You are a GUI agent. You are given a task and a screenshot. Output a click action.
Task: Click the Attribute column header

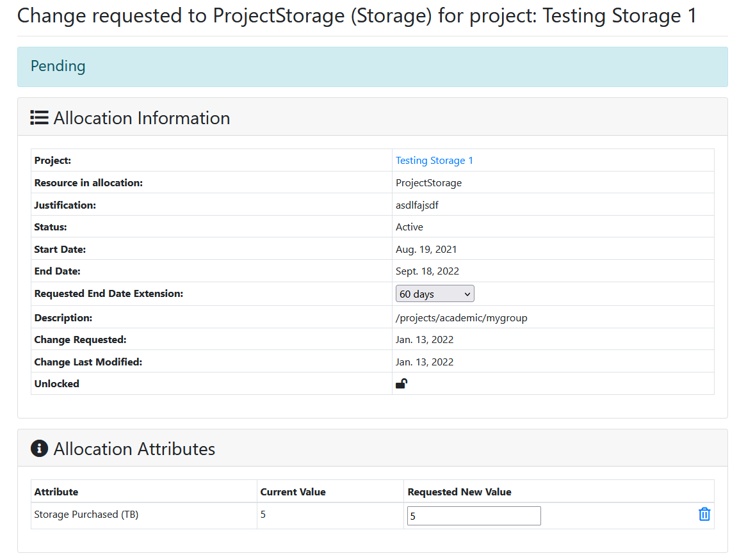pos(56,492)
